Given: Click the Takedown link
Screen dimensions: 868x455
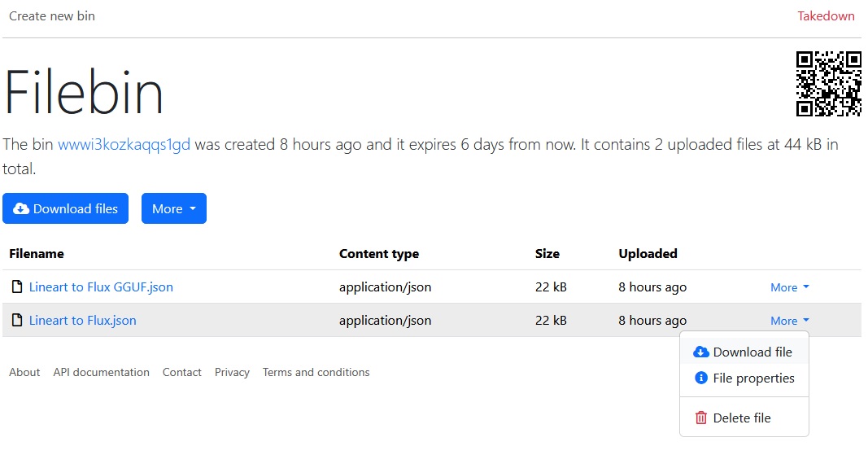Looking at the screenshot, I should click(x=826, y=16).
